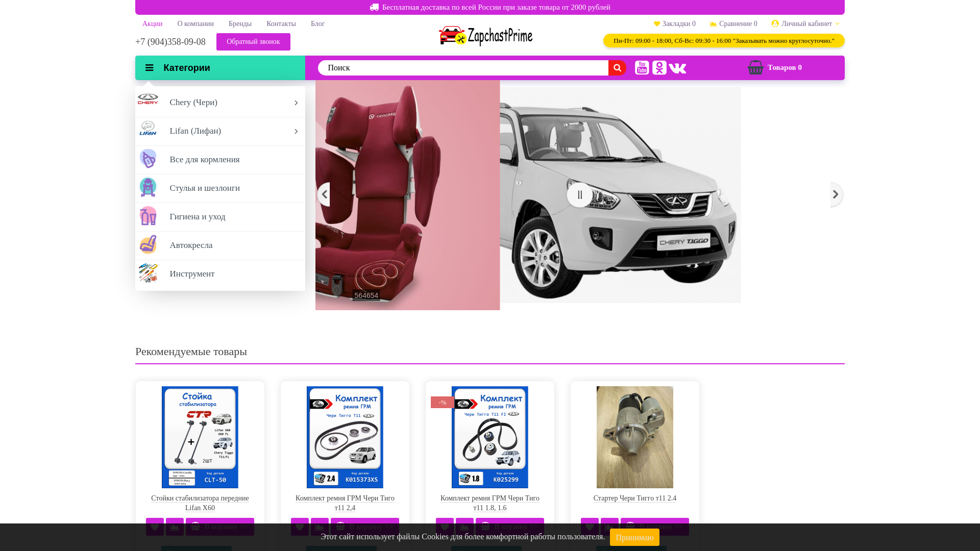Click the starter motor product photo
980x551 pixels.
[635, 437]
